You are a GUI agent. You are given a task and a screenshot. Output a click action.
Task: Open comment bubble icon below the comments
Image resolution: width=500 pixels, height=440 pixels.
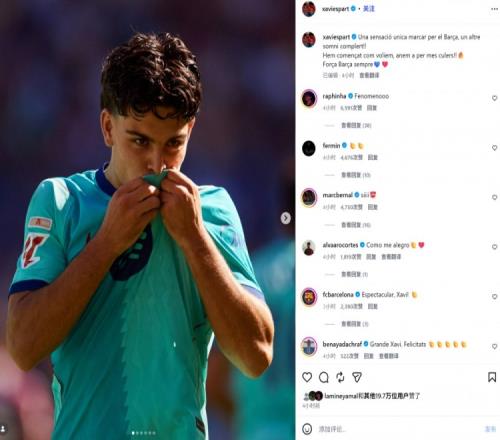click(324, 377)
